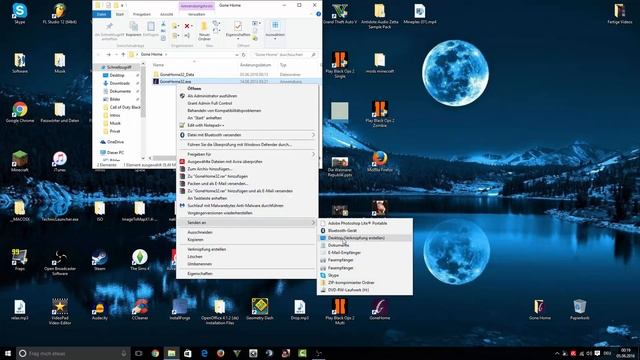The image size is (640, 360).
Task: Select An Taskleiste anheften
Action: (x=248, y=198)
